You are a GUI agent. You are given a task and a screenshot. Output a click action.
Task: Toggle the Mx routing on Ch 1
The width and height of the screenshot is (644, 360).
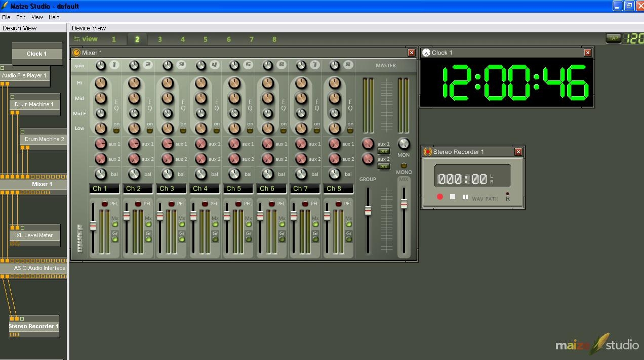[115, 224]
